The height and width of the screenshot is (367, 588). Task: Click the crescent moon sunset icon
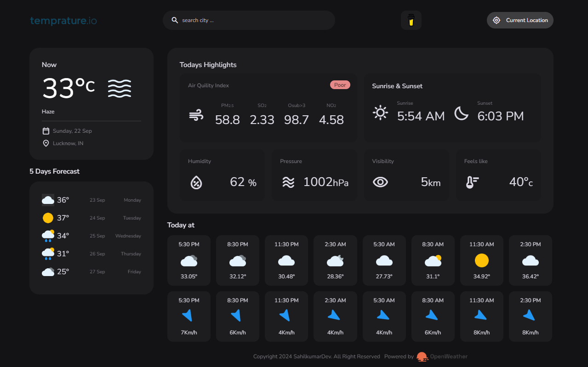[x=461, y=113]
